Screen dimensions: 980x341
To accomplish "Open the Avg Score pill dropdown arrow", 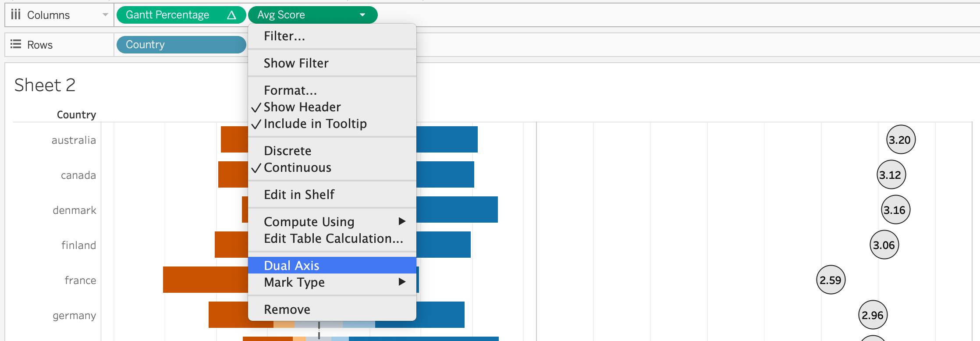I will 362,15.
